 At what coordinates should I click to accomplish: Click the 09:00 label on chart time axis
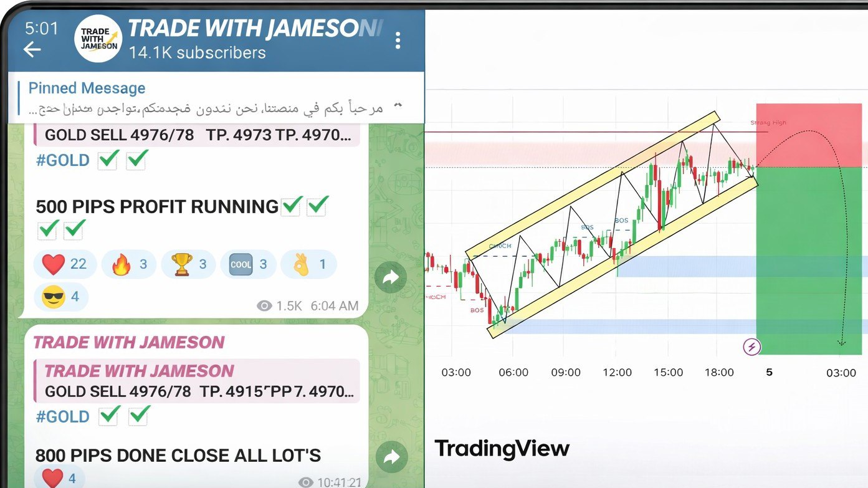(566, 372)
